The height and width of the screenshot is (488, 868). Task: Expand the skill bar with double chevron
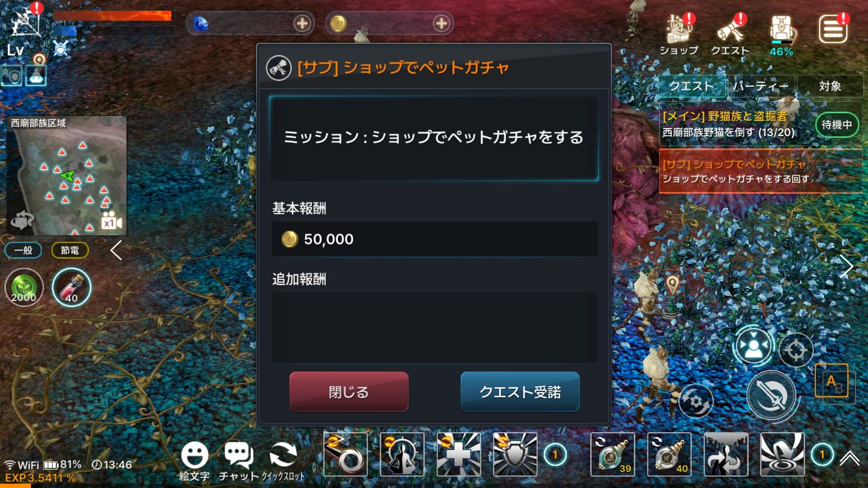(x=850, y=459)
